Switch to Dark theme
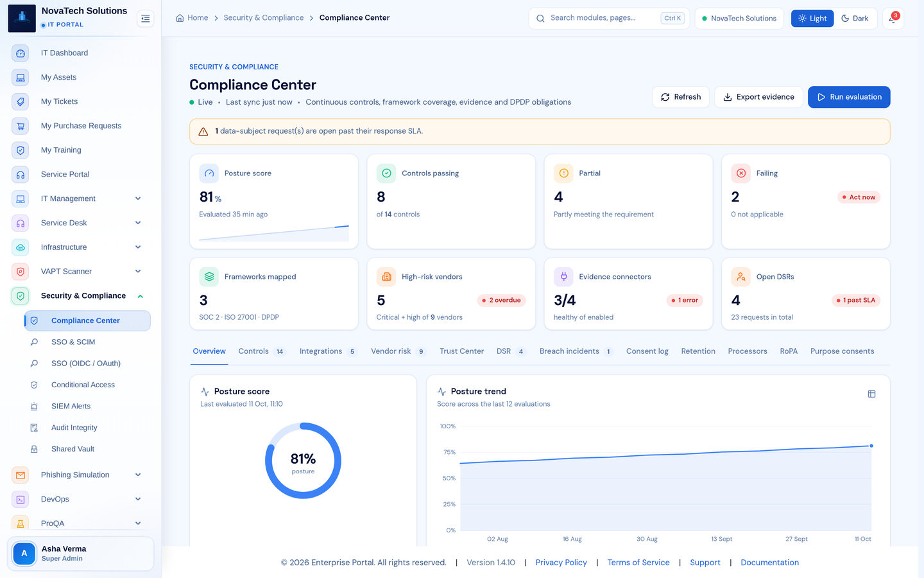This screenshot has width=924, height=578. [x=855, y=19]
